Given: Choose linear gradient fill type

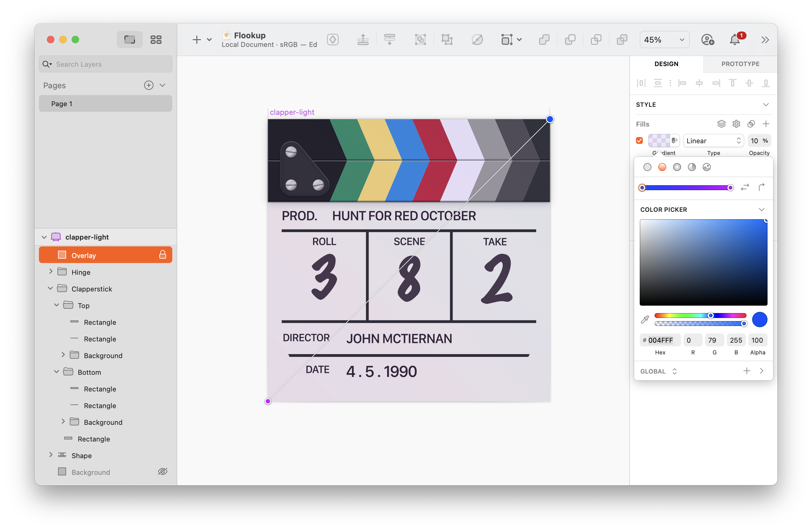Looking at the screenshot, I should click(x=662, y=167).
